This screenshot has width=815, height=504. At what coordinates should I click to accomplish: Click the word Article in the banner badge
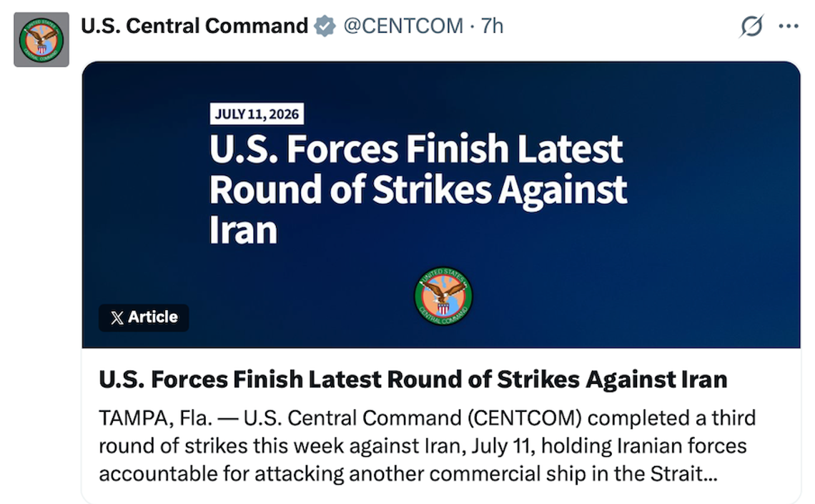153,317
